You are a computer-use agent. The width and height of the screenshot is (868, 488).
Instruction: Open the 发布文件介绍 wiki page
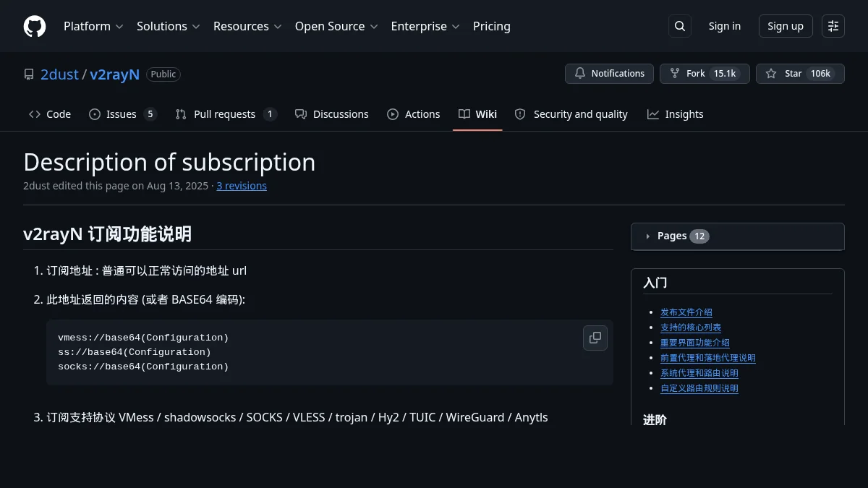point(686,312)
